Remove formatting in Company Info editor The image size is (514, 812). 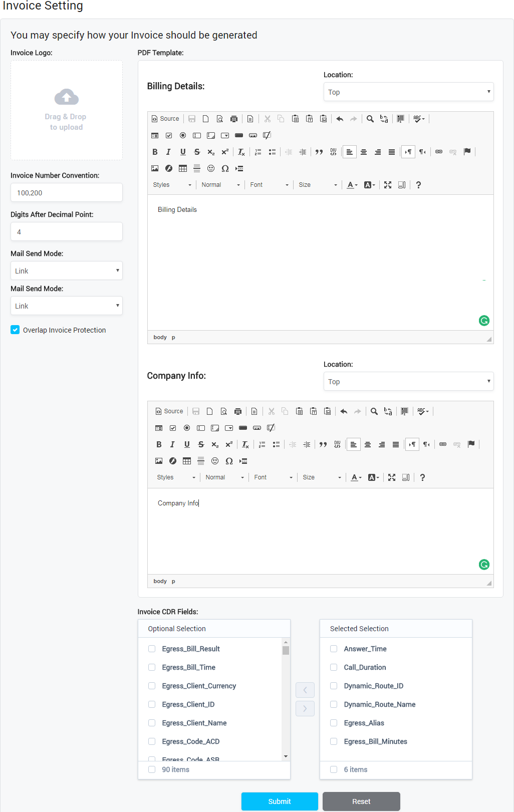pos(245,444)
